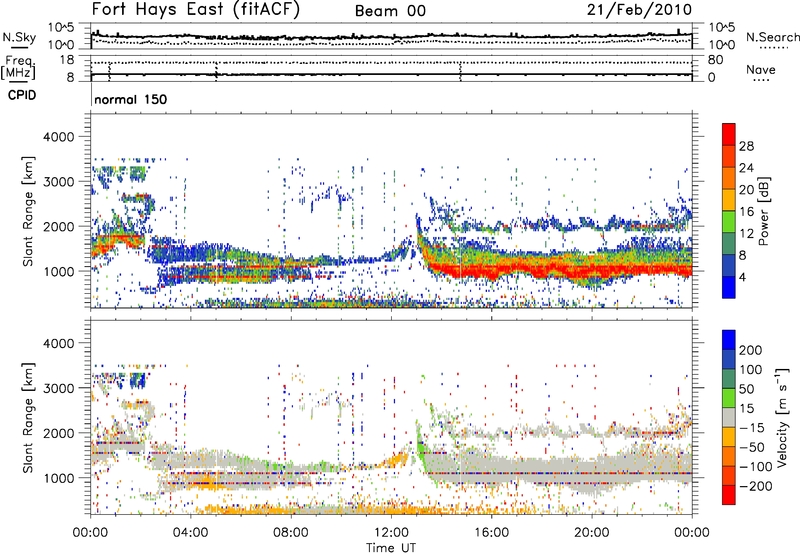
Task: Click the "CPID" row label
Action: pyautogui.click(x=22, y=95)
